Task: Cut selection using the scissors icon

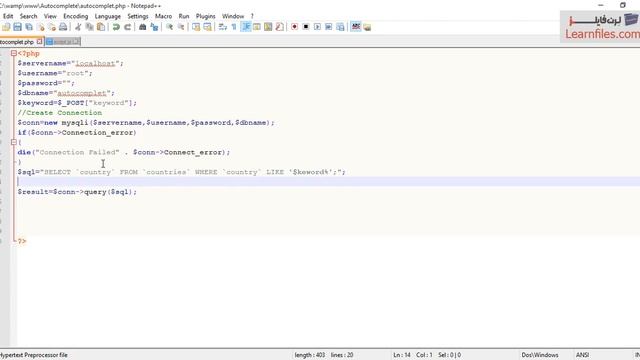Action: click(x=78, y=27)
